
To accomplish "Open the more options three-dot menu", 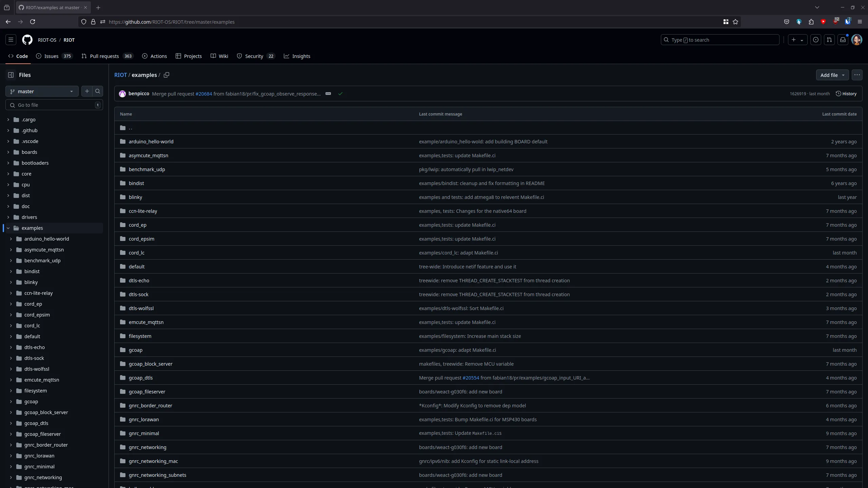I will [x=857, y=75].
